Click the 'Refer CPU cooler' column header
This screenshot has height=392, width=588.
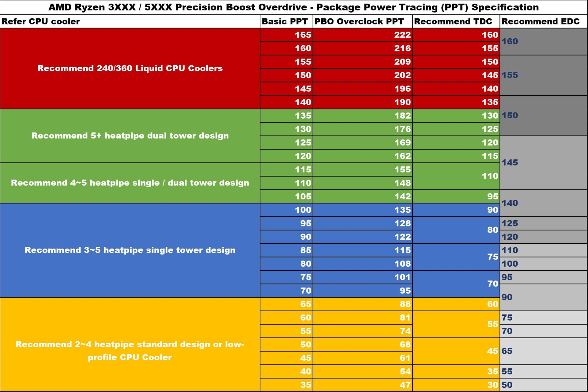(x=130, y=21)
